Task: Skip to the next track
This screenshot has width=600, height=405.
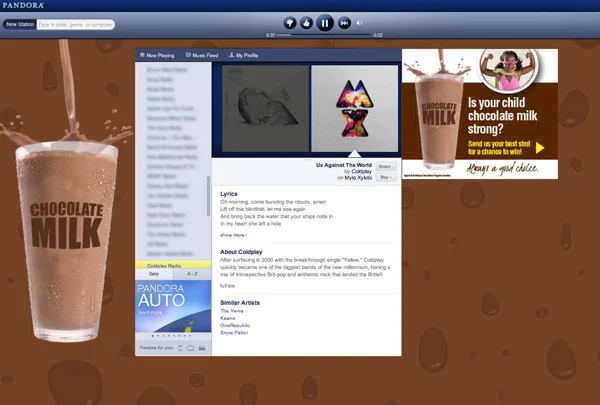Action: (x=344, y=23)
